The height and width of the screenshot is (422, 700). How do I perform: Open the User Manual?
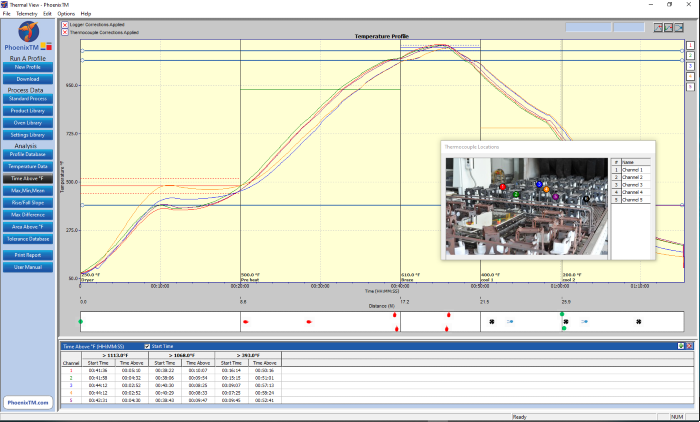point(28,267)
